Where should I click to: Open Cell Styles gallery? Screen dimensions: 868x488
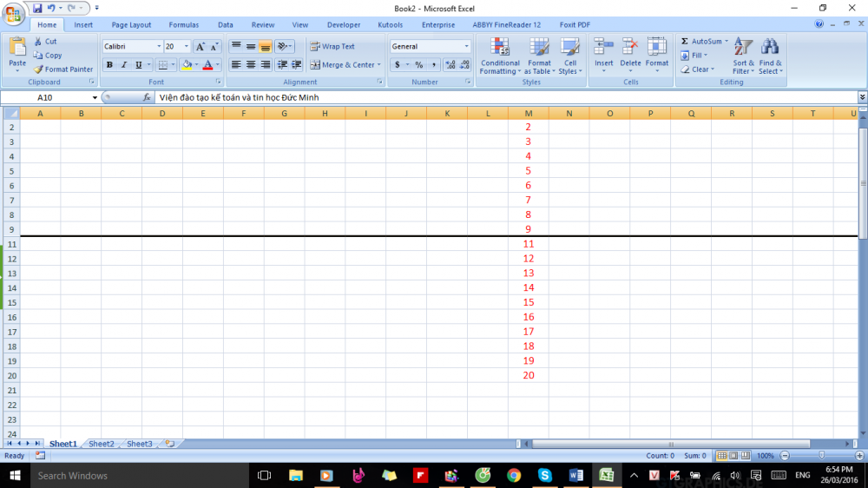tap(569, 56)
